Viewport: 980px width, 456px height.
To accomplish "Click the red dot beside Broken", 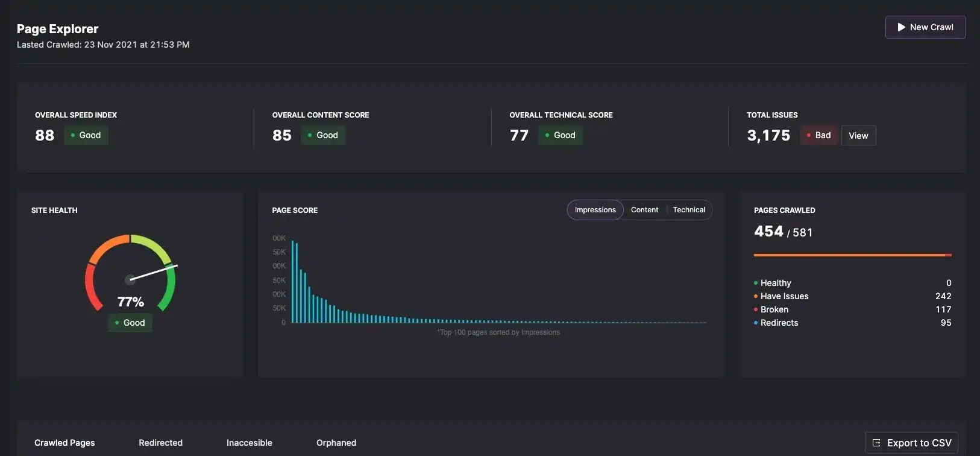I will point(756,309).
